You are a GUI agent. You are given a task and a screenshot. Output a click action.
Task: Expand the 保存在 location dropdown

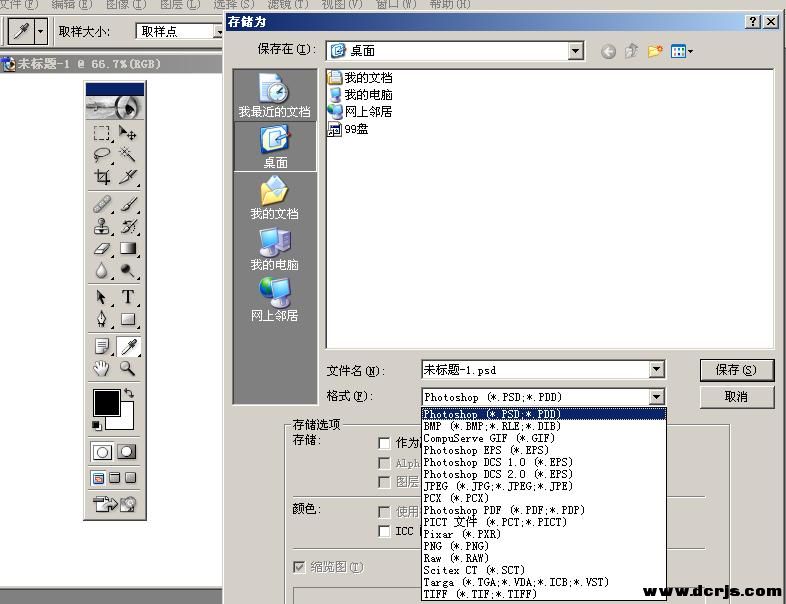coord(575,51)
